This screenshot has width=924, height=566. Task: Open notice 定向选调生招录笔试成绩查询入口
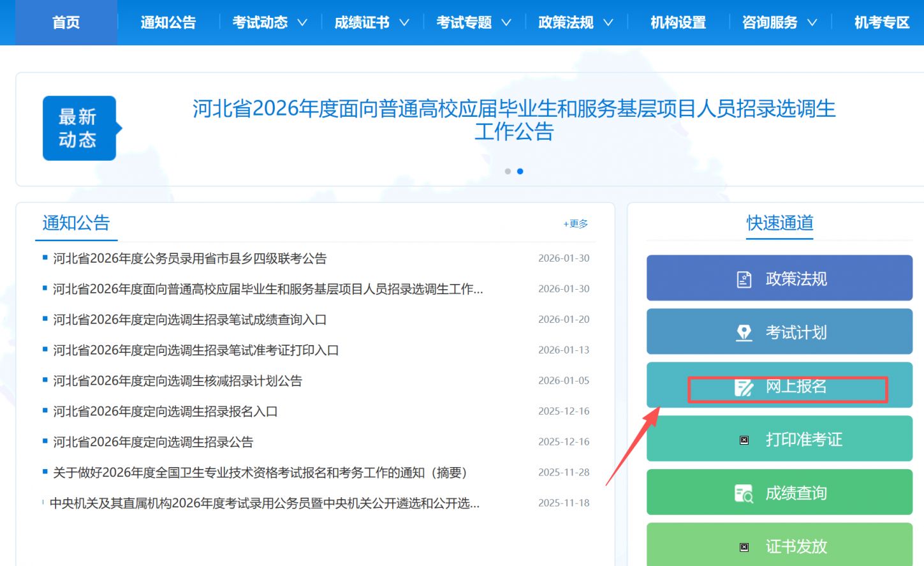pyautogui.click(x=190, y=320)
